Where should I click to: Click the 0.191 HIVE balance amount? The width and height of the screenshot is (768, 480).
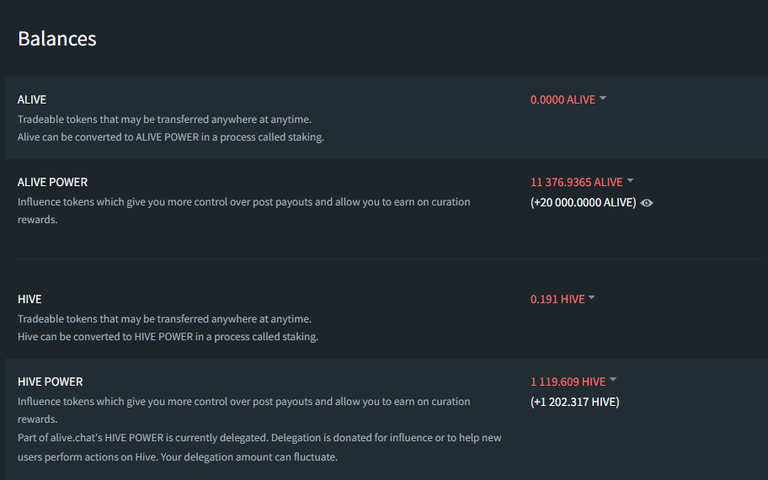tap(557, 299)
